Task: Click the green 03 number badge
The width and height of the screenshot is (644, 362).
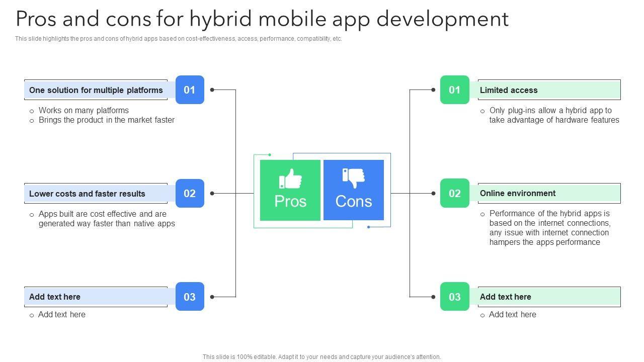Action: (x=454, y=297)
